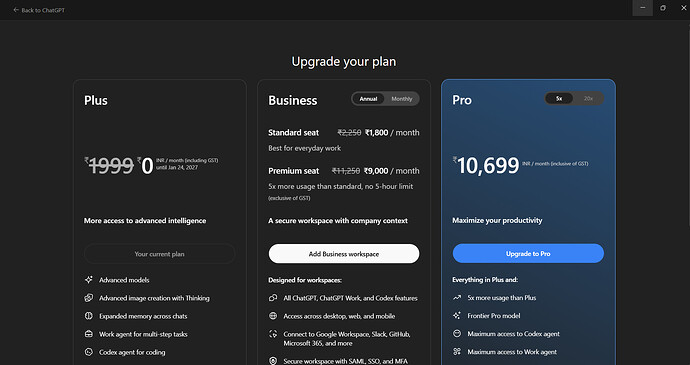Viewport: 690px width, 365px height.
Task: Click the ₹10,699 Pro price
Action: point(486,165)
